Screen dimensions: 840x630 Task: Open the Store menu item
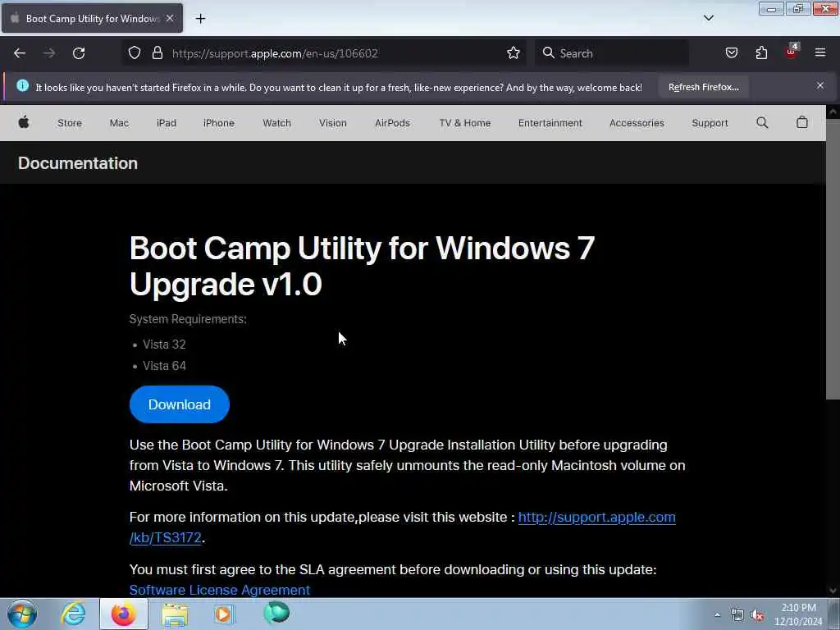[x=70, y=123]
